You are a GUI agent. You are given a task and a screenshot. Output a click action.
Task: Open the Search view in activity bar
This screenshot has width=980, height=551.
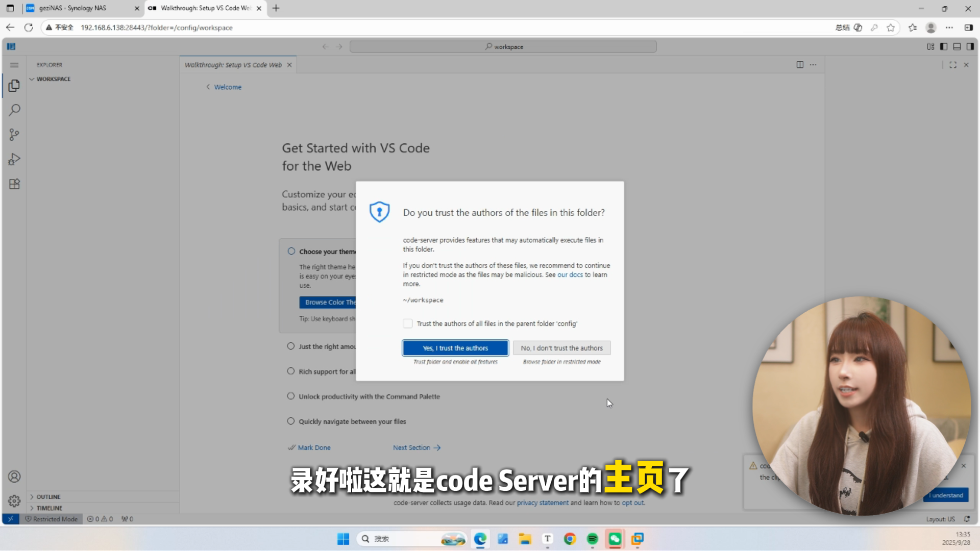pos(14,110)
